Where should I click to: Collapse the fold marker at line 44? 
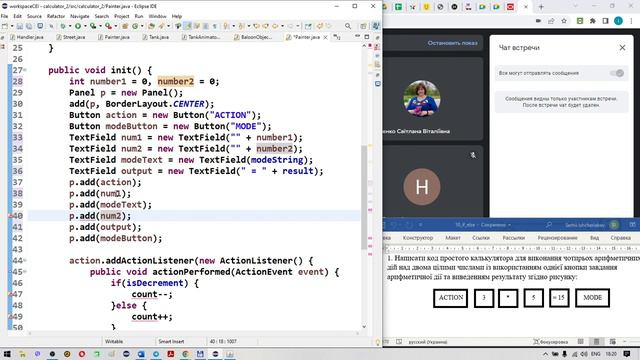[x=25, y=260]
